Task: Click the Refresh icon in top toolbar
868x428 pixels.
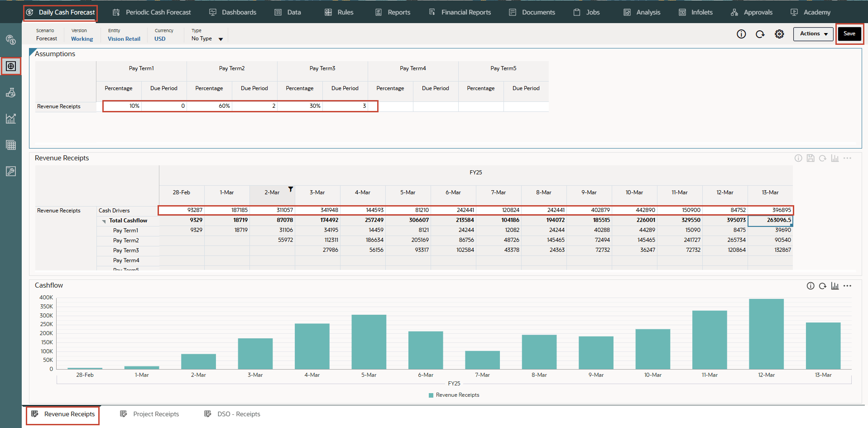Action: click(760, 34)
